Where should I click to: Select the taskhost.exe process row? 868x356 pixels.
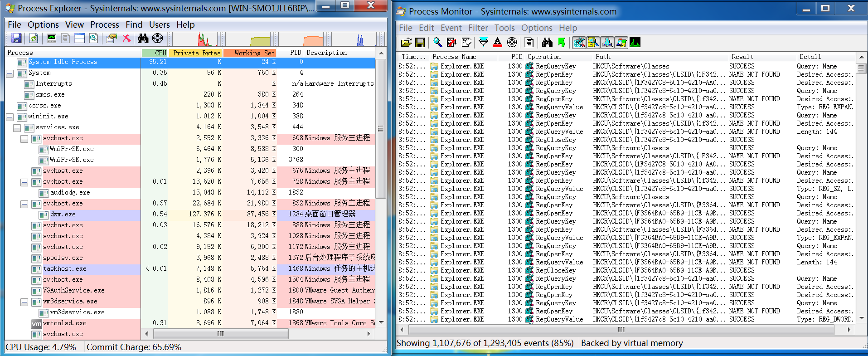pyautogui.click(x=189, y=268)
